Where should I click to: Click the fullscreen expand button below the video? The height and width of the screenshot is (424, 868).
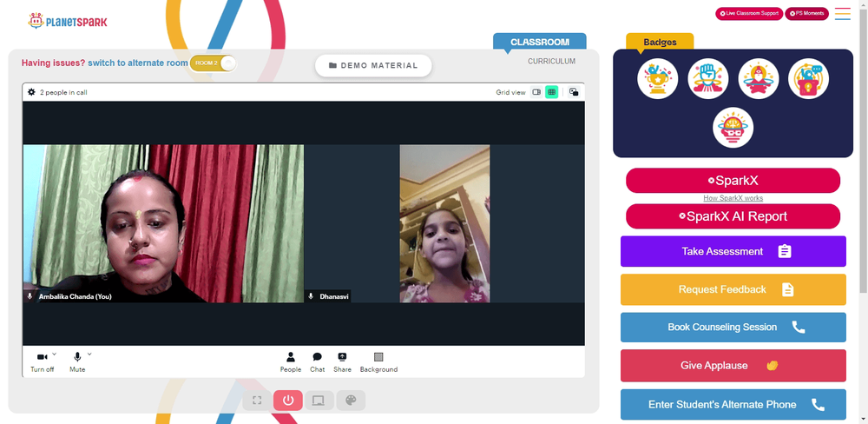click(x=257, y=401)
